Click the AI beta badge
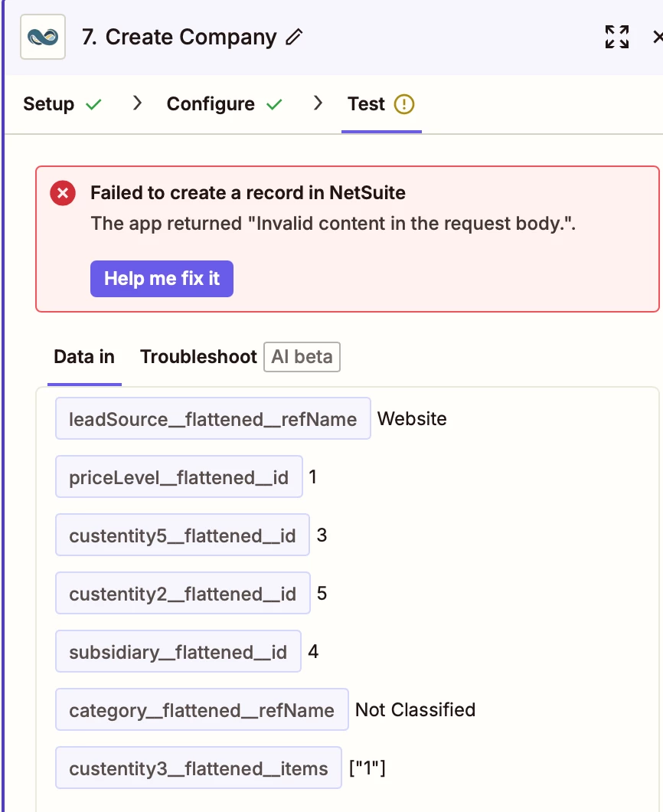The width and height of the screenshot is (663, 812). [x=302, y=357]
